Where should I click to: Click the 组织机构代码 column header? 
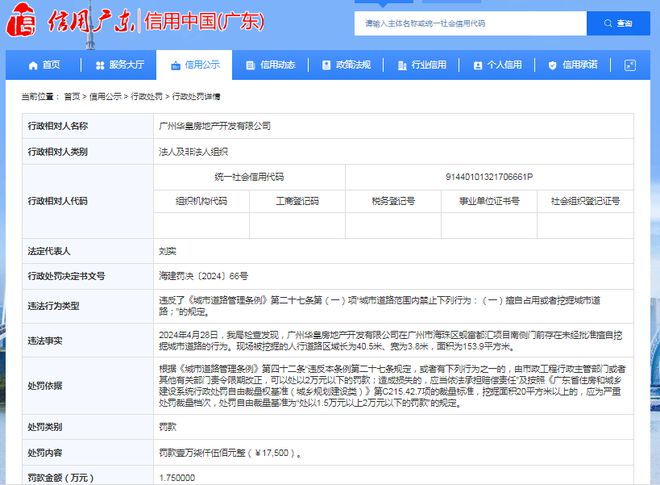click(201, 201)
